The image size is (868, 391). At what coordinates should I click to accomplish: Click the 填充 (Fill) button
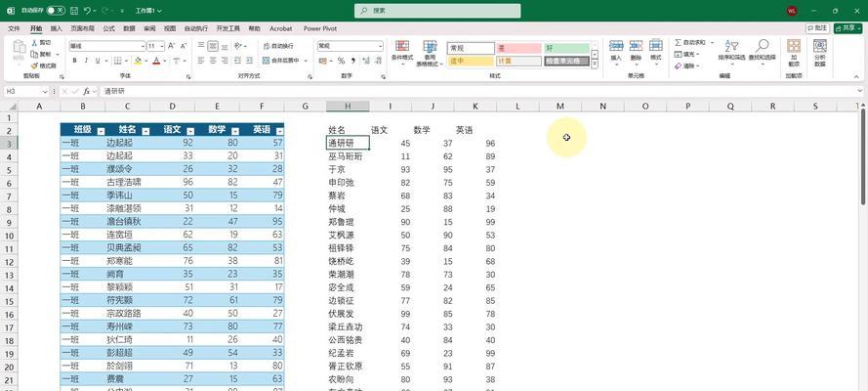pyautogui.click(x=687, y=55)
